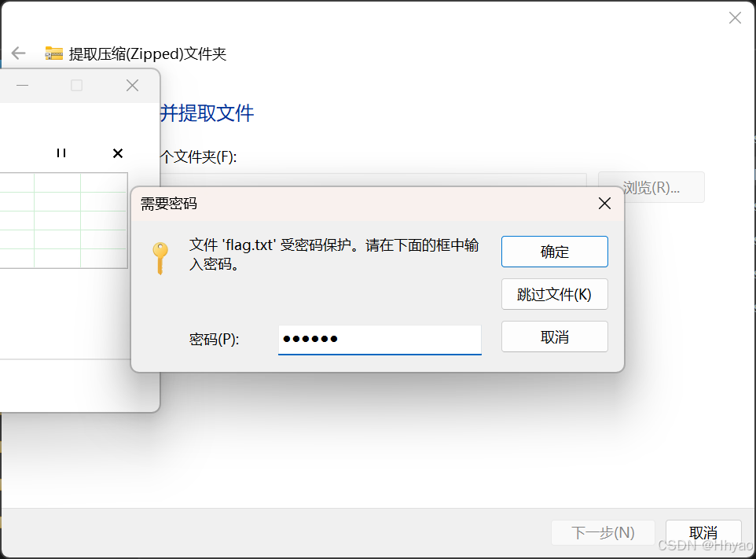
Task: Cancel the extraction with the bold X
Action: click(118, 153)
